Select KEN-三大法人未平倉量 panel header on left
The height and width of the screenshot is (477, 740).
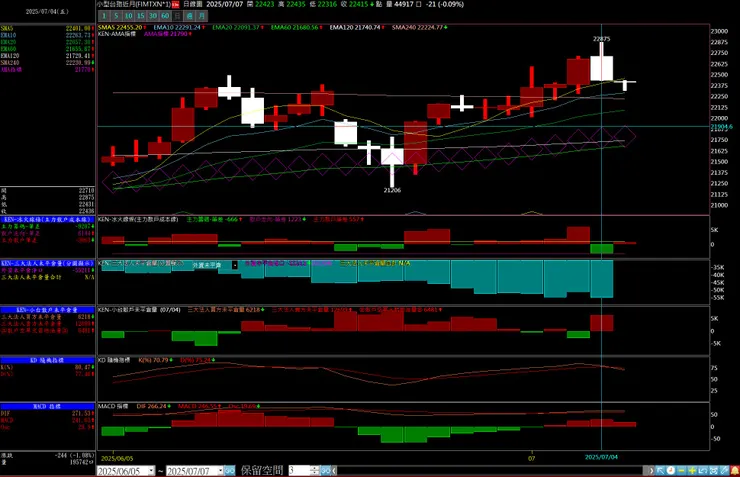coord(47,263)
